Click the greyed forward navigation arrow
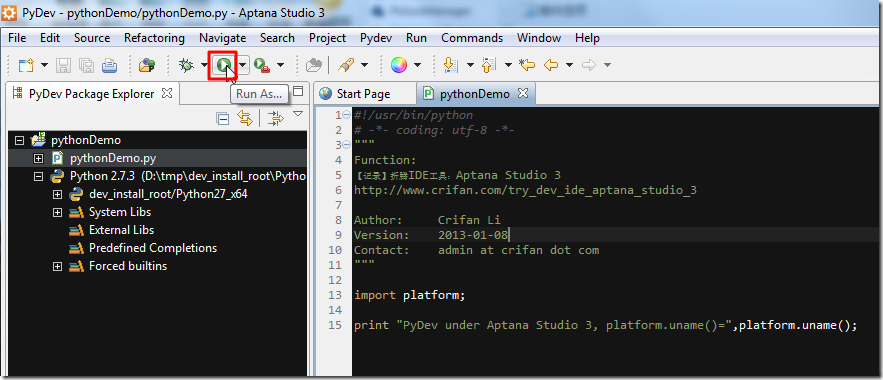Image resolution: width=883 pixels, height=380 pixels. (589, 65)
